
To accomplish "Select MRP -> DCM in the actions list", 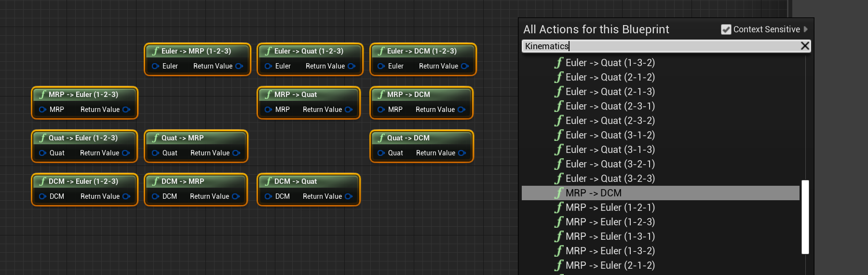I will click(593, 193).
